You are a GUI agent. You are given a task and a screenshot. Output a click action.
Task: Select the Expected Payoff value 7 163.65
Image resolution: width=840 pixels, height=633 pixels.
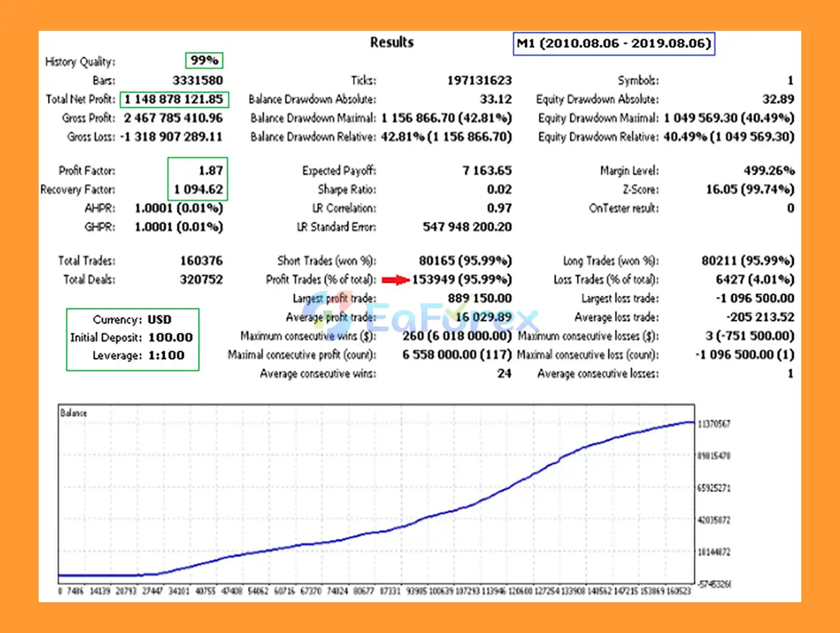pyautogui.click(x=486, y=171)
